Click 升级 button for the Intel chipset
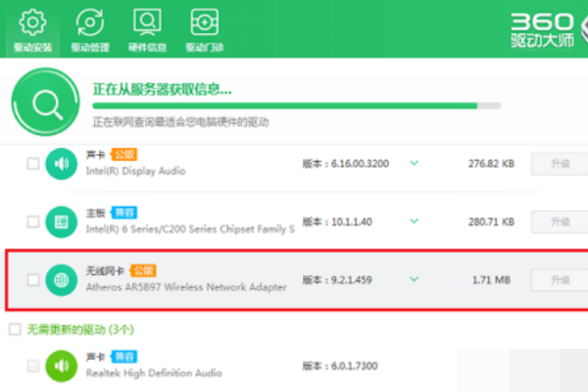588x392 pixels. click(560, 221)
